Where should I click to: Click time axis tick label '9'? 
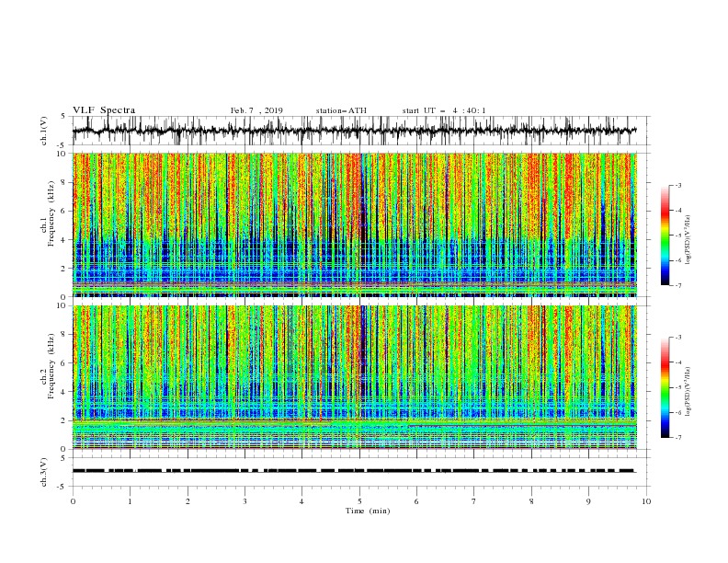click(588, 501)
